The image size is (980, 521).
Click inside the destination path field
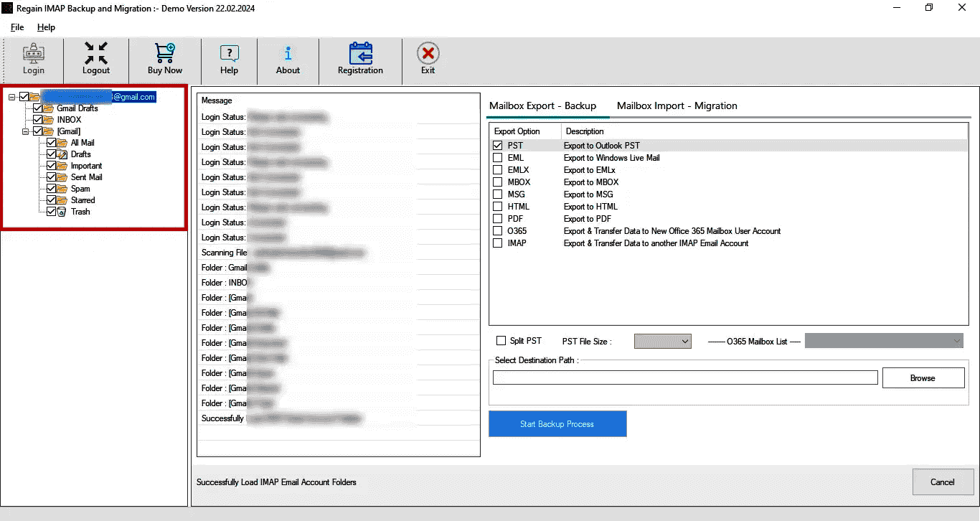click(x=684, y=377)
